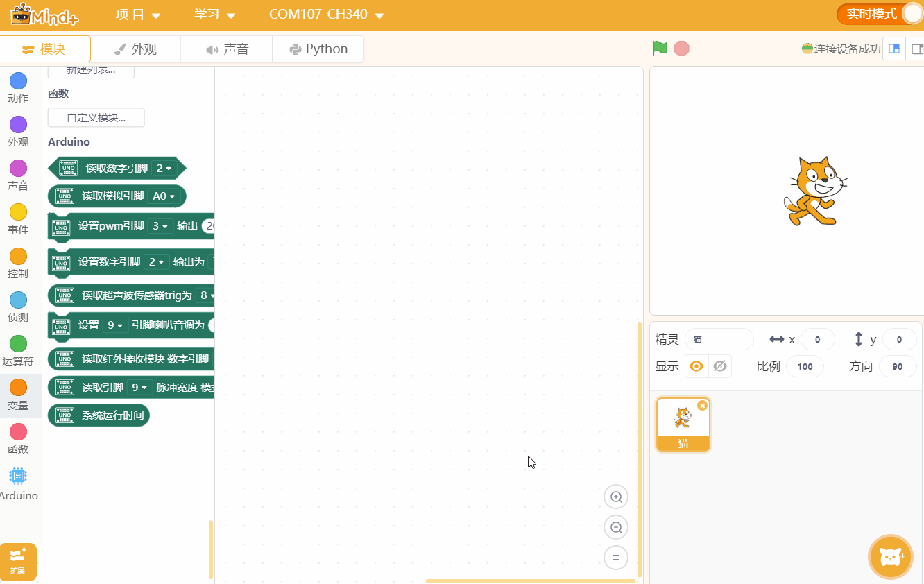This screenshot has height=584, width=924.
Task: Click the red stop button
Action: [x=682, y=49]
